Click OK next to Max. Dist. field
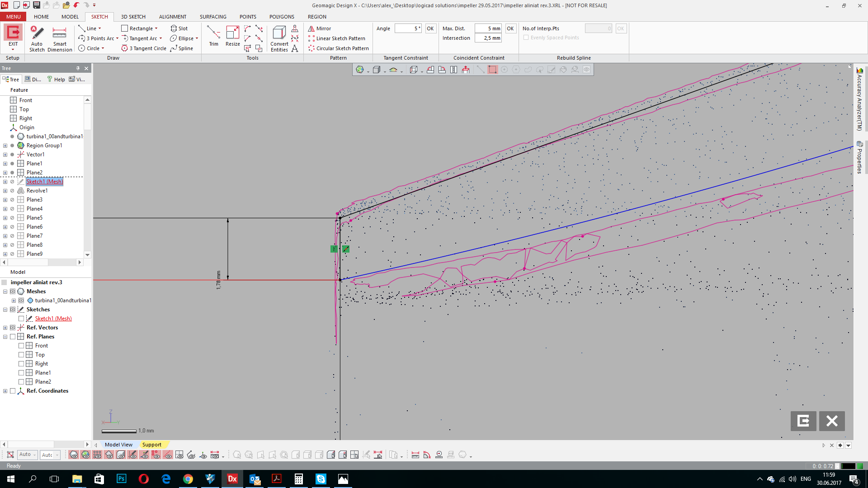The width and height of the screenshot is (868, 488). 510,28
